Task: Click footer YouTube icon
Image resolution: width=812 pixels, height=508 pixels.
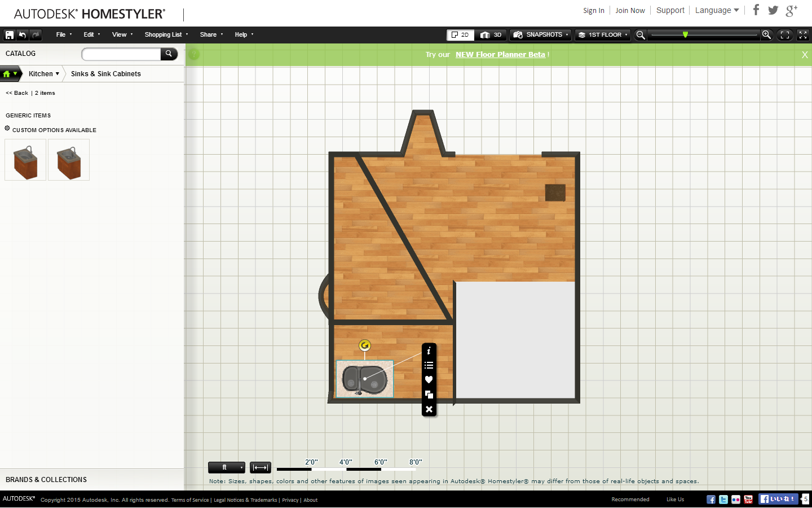Action: [748, 500]
